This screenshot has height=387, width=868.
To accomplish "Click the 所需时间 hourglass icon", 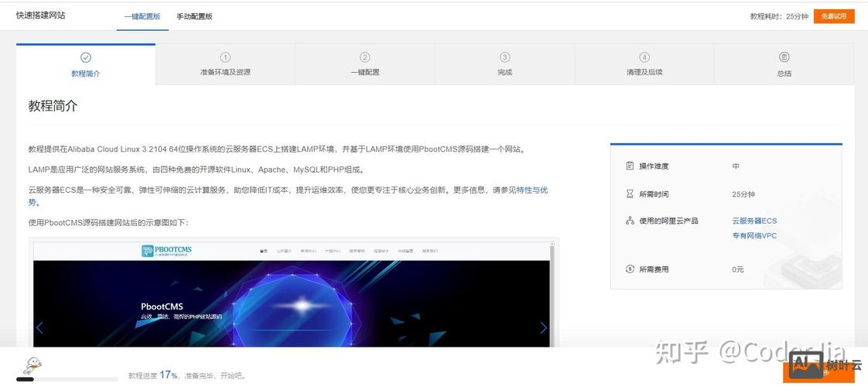I will tap(630, 194).
